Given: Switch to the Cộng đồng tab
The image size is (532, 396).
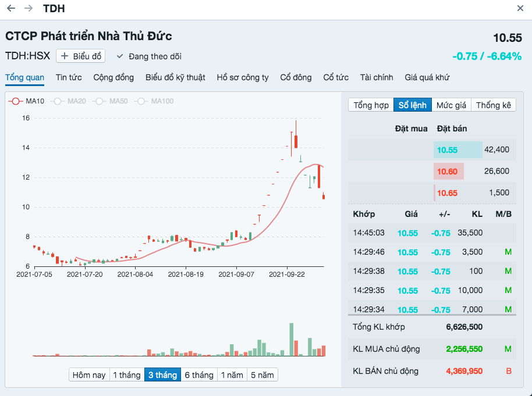Looking at the screenshot, I should [114, 77].
